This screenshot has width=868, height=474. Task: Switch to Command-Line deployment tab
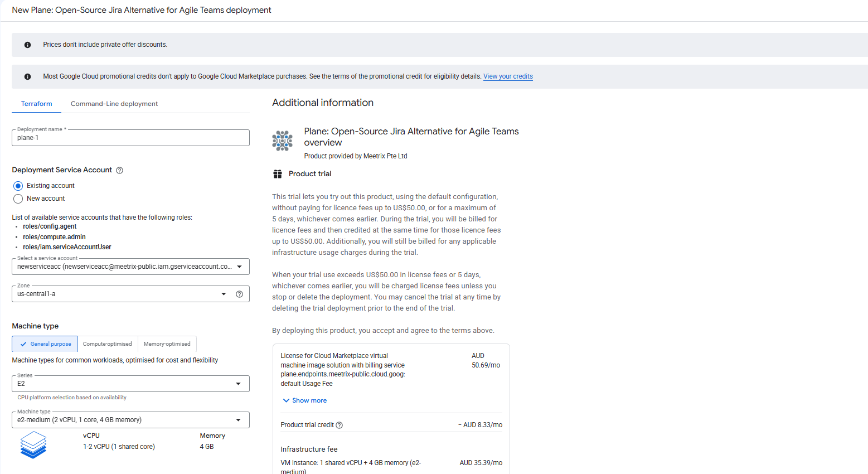[x=114, y=104]
